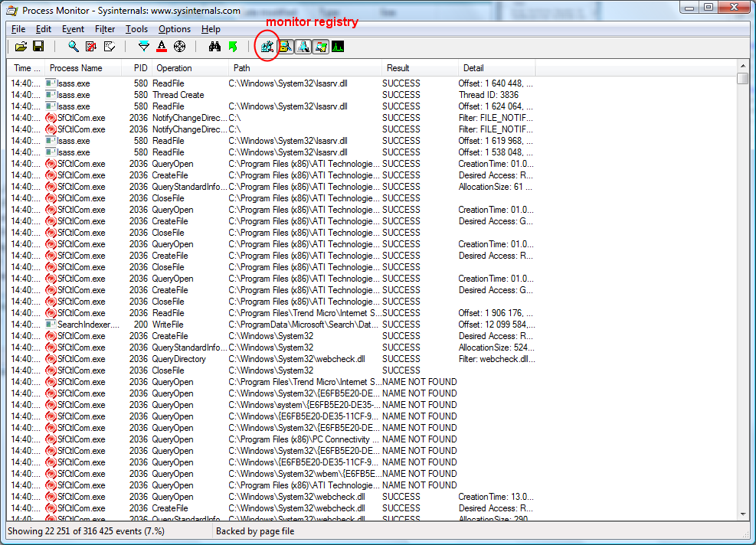
Task: Click status text 'Showing 22 251 of 316 425 events'
Action: point(86,531)
